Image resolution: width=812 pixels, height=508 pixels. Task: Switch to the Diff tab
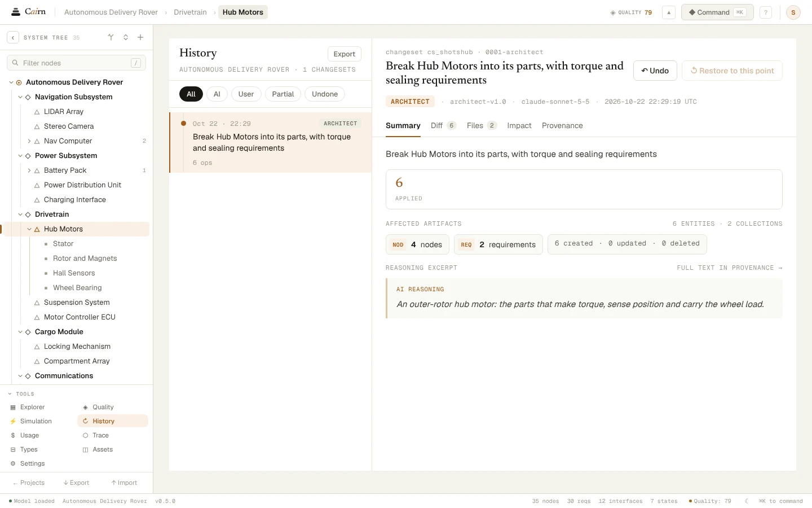click(x=444, y=126)
